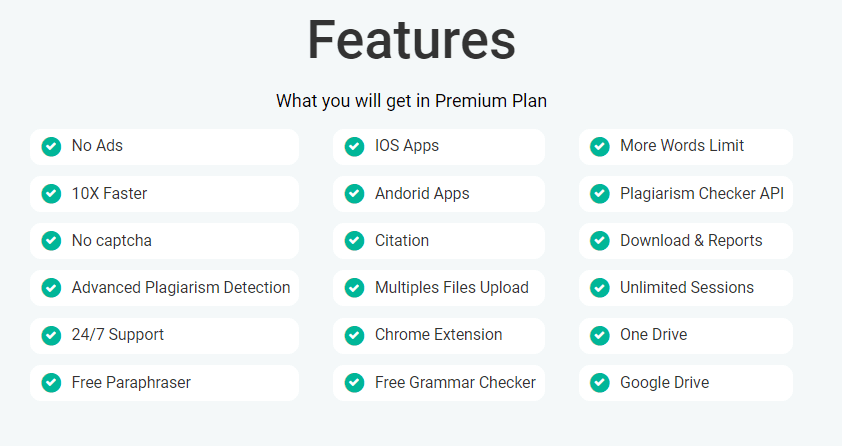Click the checkmark beside Google Drive
The height and width of the screenshot is (446, 842).
click(x=600, y=382)
